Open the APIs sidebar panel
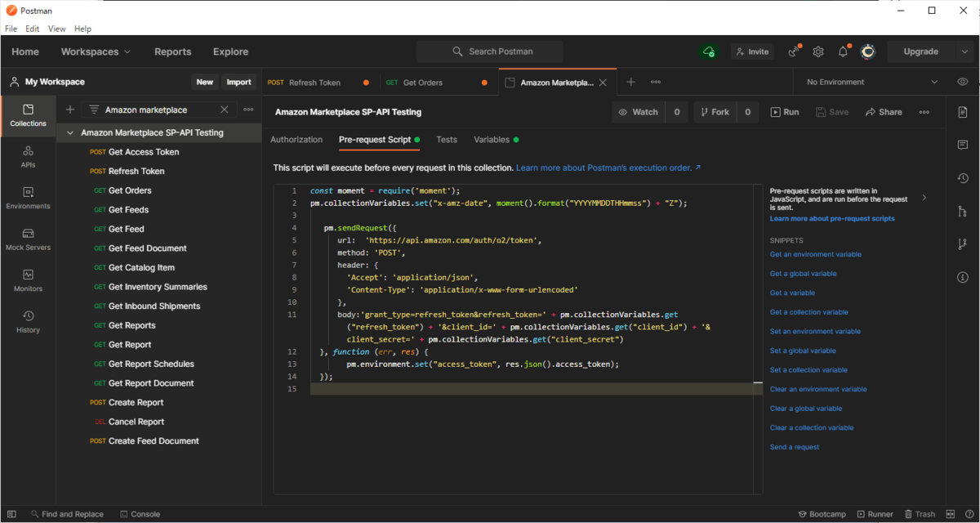 [28, 157]
